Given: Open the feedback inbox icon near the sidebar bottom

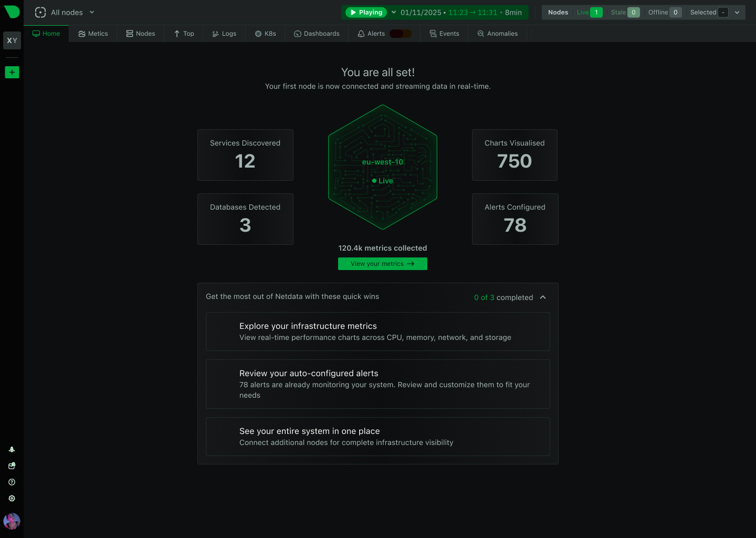Looking at the screenshot, I should pos(12,465).
